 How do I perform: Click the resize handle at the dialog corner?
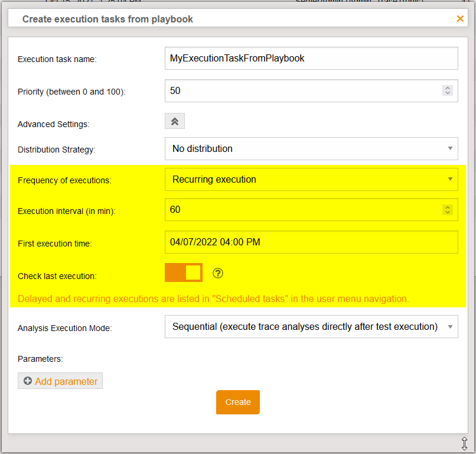click(465, 443)
